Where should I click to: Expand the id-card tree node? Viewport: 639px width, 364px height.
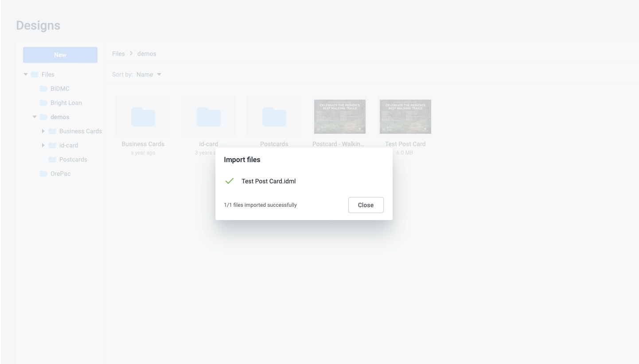(43, 145)
